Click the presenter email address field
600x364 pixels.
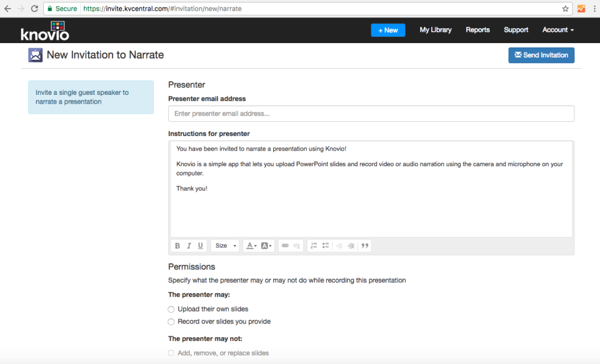click(371, 113)
